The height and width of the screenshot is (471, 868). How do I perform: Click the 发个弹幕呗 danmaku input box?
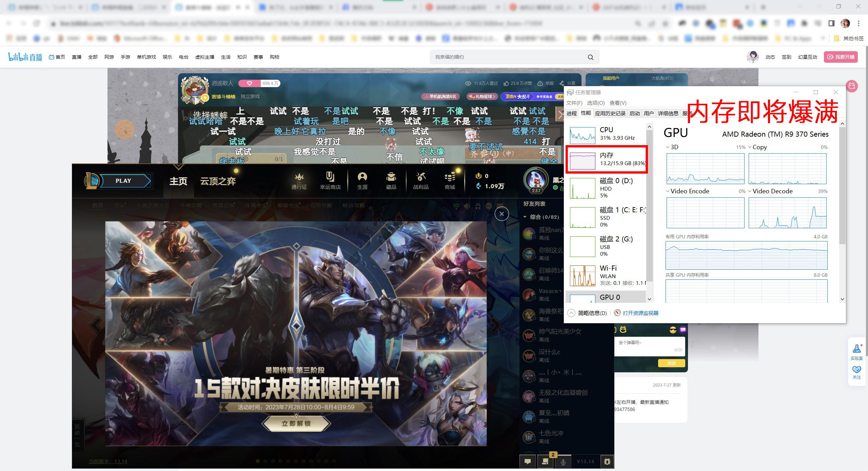coord(650,346)
